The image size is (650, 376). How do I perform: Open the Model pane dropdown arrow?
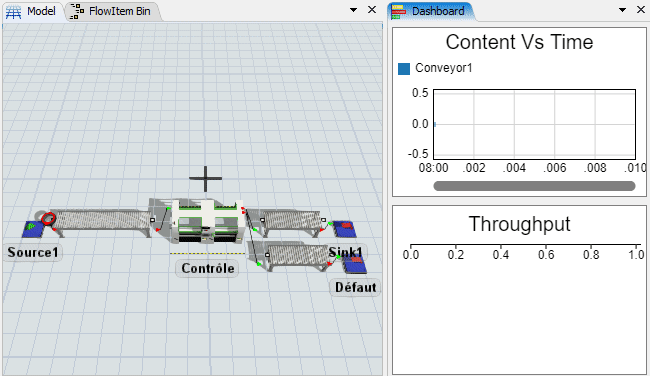click(x=354, y=10)
